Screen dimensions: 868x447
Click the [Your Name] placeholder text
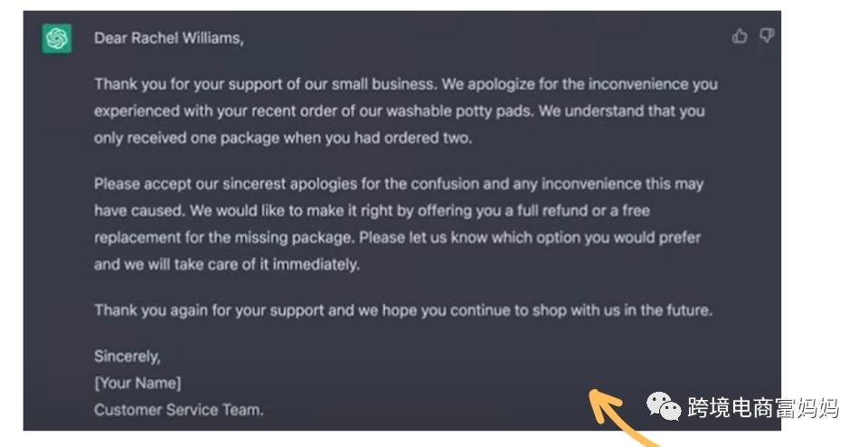pyautogui.click(x=137, y=384)
